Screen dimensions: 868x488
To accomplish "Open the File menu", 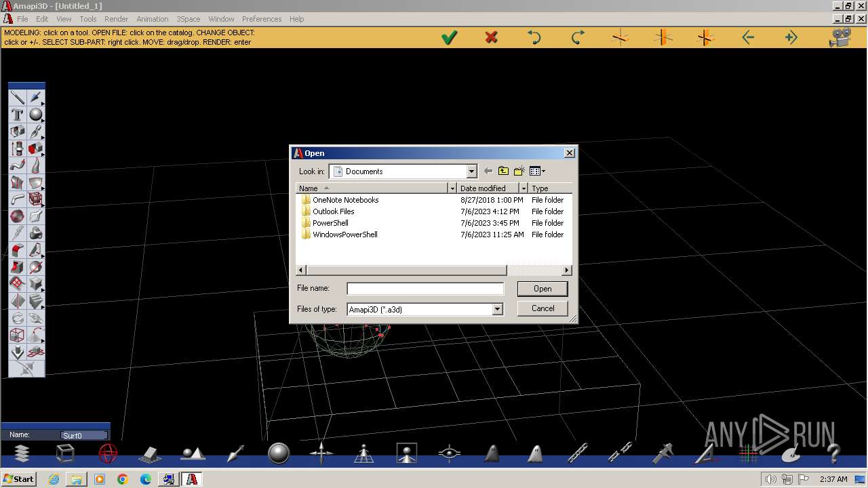I will coord(22,19).
